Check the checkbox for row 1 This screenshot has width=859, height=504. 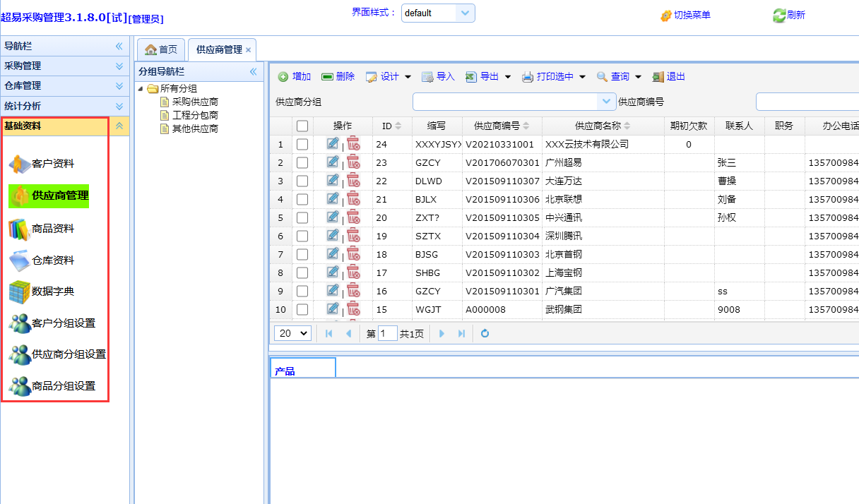point(302,144)
